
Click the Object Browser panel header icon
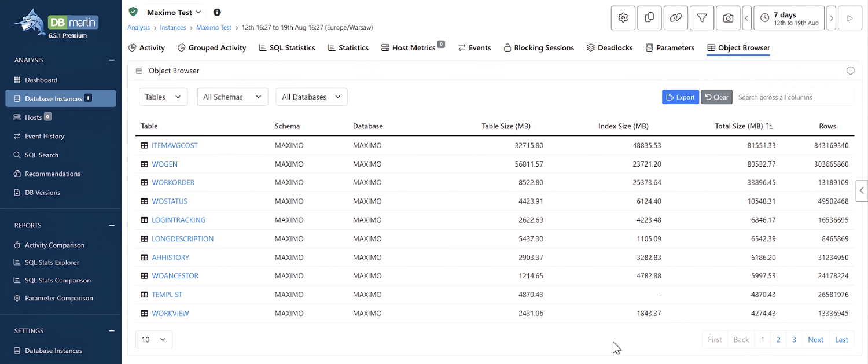pyautogui.click(x=139, y=71)
